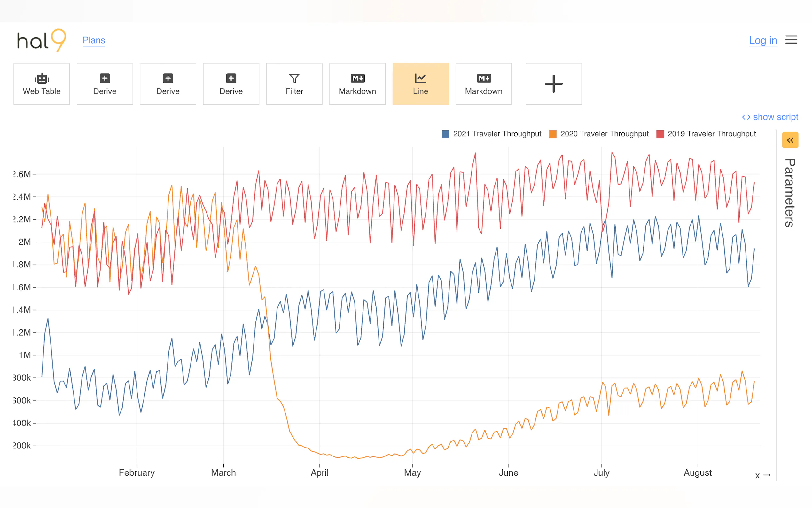Screen dimensions: 812x508
Task: Add a new pipeline step with plus
Action: [x=553, y=84]
